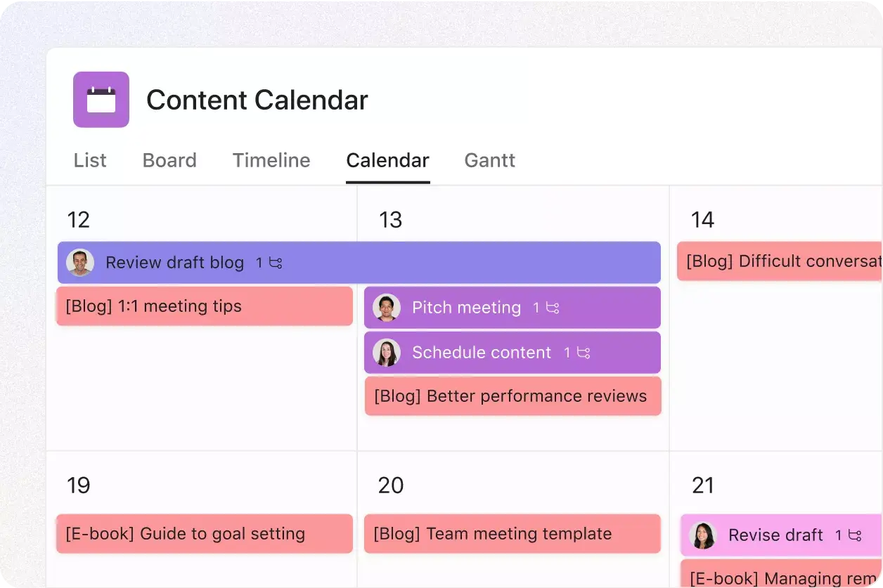Click assignee avatar on Pitch meeting task
The height and width of the screenshot is (588, 883).
pos(387,308)
